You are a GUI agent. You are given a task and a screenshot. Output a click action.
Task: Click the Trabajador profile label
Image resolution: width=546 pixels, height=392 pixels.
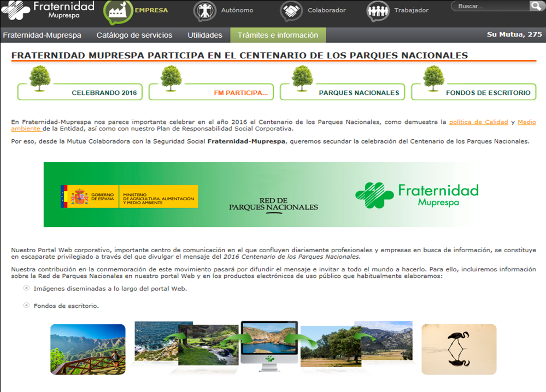(x=411, y=10)
